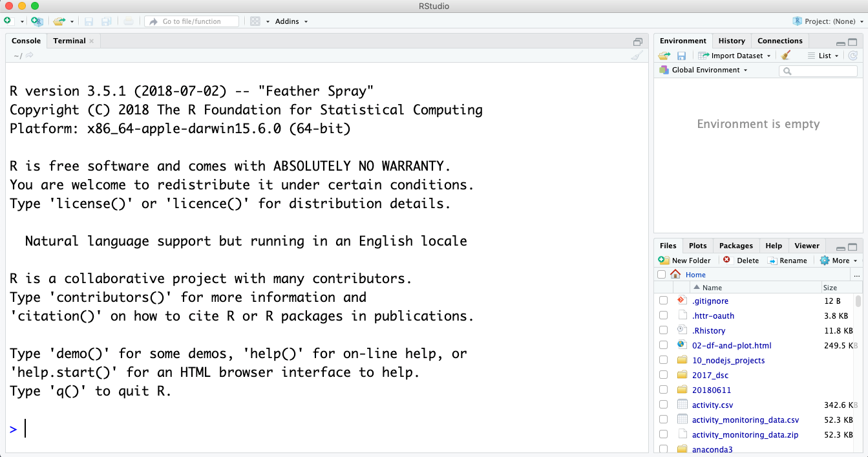Image resolution: width=868 pixels, height=457 pixels.
Task: Click the Files pane scrollbar thumb
Action: click(858, 301)
